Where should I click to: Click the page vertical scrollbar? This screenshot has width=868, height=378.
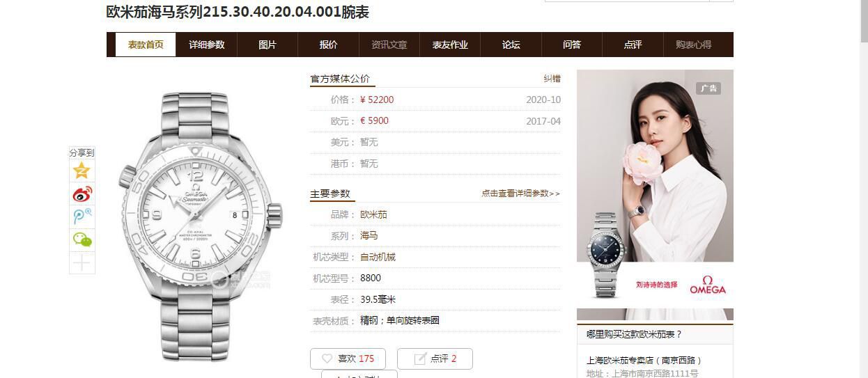click(x=863, y=189)
